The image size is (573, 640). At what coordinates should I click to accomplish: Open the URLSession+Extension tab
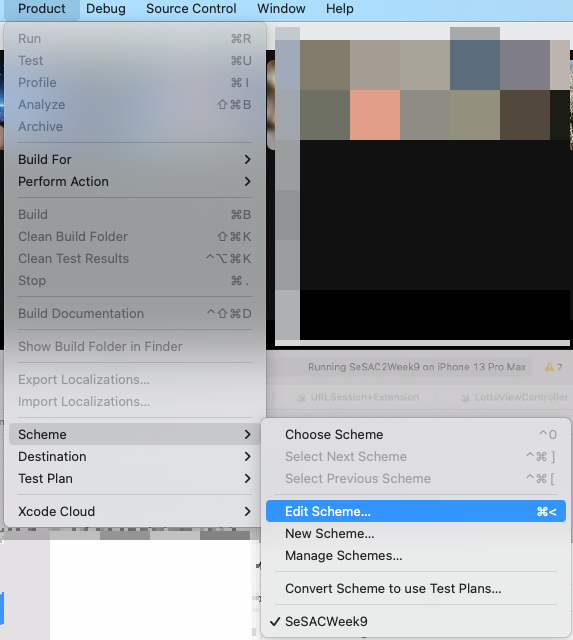click(x=359, y=397)
